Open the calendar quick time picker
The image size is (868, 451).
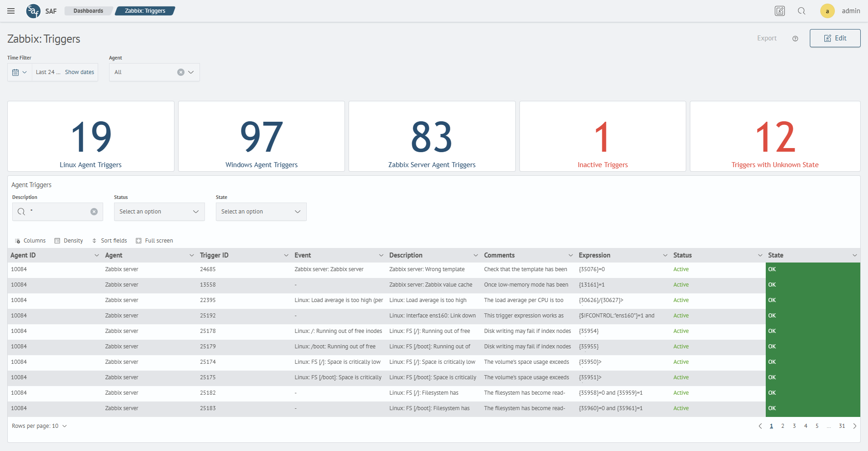pos(20,72)
